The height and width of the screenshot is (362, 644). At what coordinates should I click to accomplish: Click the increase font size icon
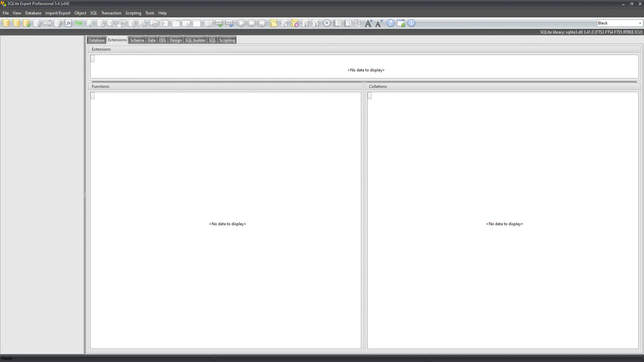point(368,23)
